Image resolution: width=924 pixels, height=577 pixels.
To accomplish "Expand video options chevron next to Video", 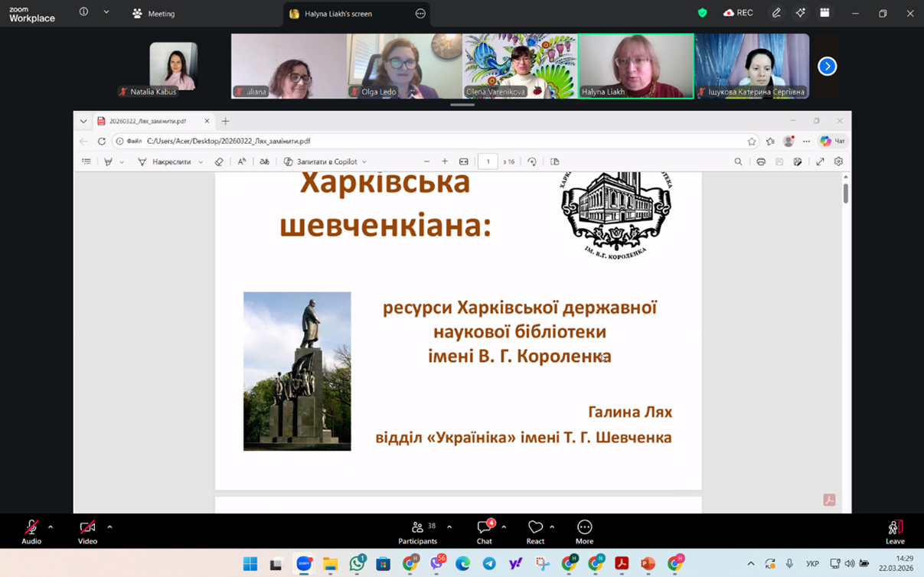I will coord(109,526).
